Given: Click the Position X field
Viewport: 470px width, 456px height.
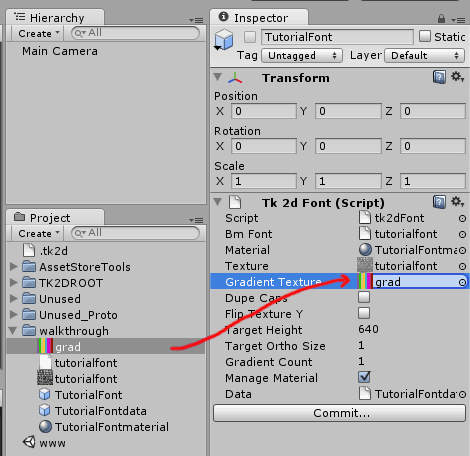Looking at the screenshot, I should [x=264, y=111].
